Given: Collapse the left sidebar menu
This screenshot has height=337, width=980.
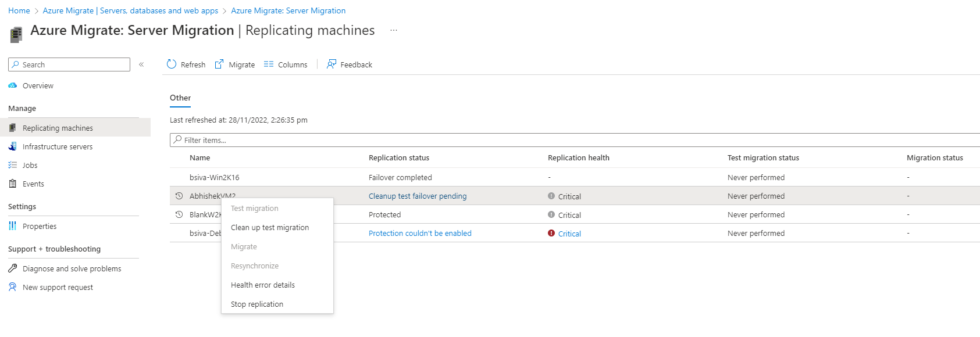Looking at the screenshot, I should coord(141,64).
